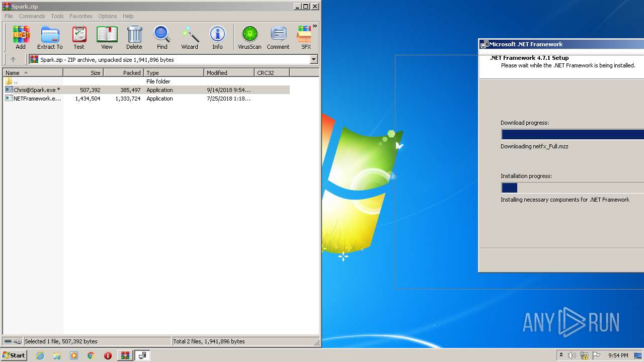Image resolution: width=644 pixels, height=362 pixels.
Task: Click the Add toolbar icon in WinRAR
Action: point(21,38)
